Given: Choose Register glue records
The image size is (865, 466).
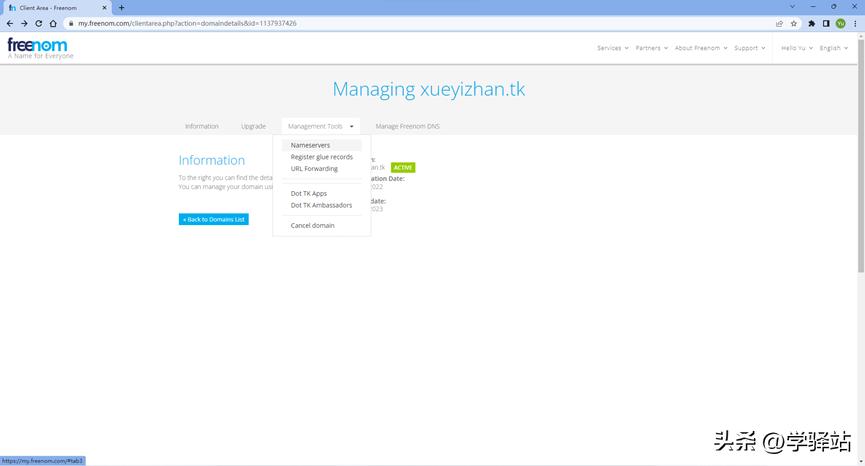Looking at the screenshot, I should coord(322,157).
